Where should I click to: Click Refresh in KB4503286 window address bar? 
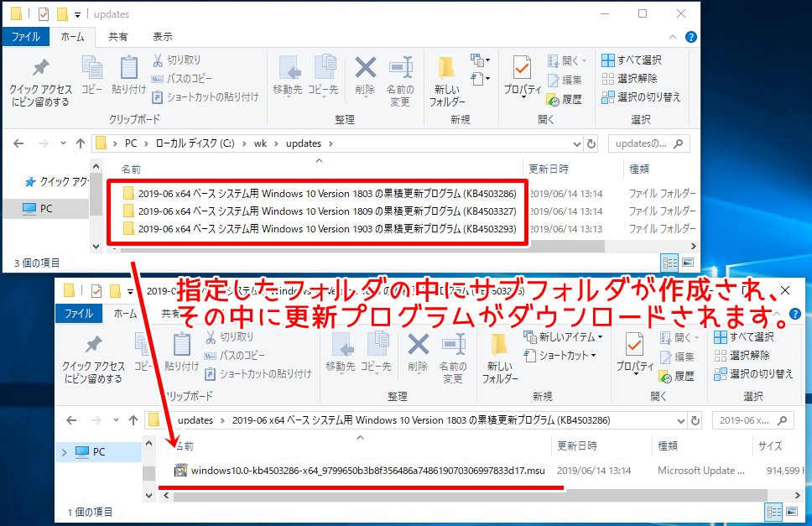coord(695,420)
